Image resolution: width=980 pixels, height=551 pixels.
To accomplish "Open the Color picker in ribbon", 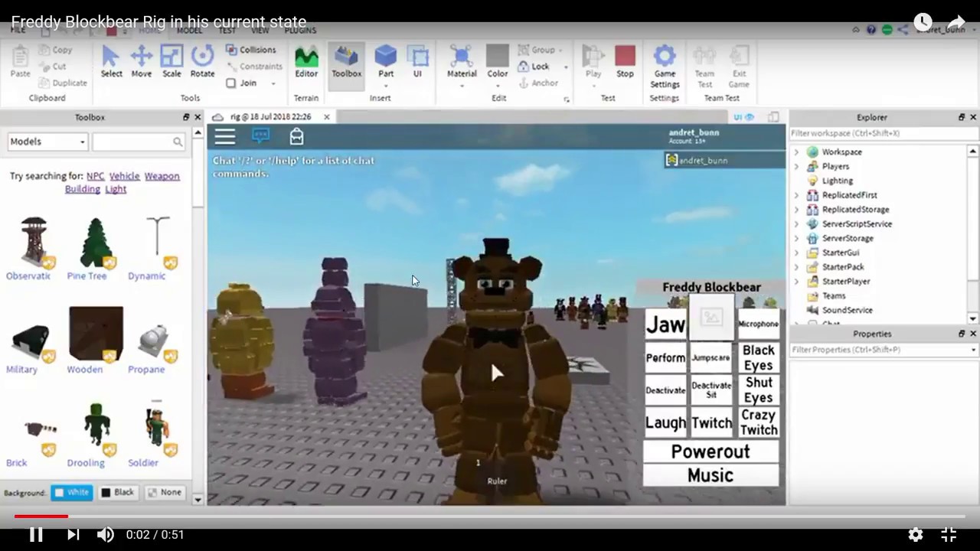I will [498, 65].
